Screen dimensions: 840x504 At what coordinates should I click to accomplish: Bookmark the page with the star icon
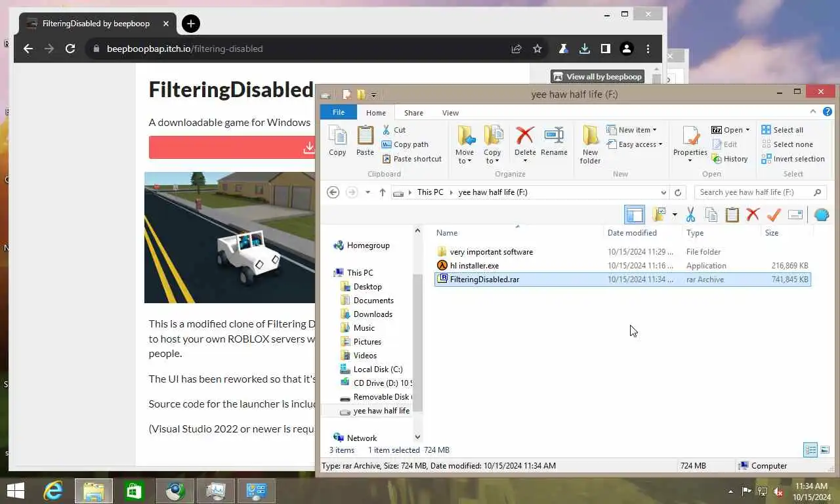537,49
